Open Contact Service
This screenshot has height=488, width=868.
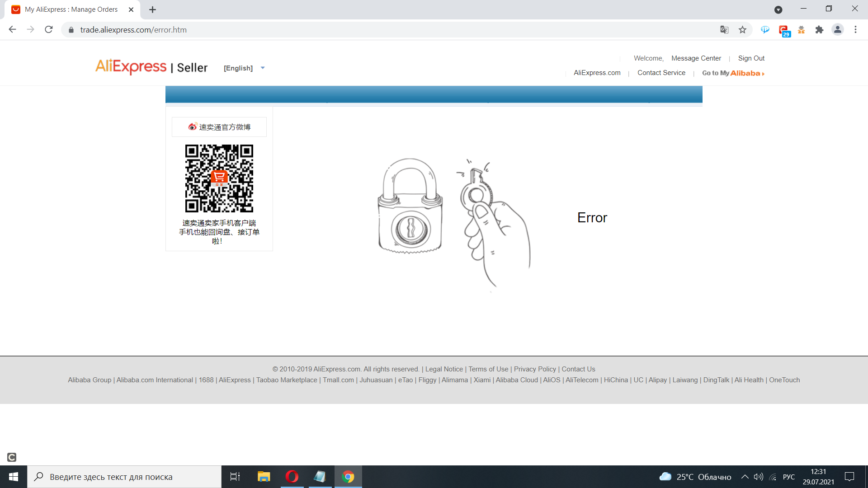click(x=661, y=73)
